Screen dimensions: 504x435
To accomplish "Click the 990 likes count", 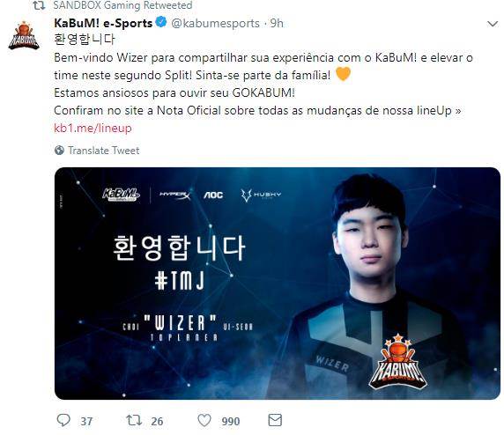I will [231, 421].
